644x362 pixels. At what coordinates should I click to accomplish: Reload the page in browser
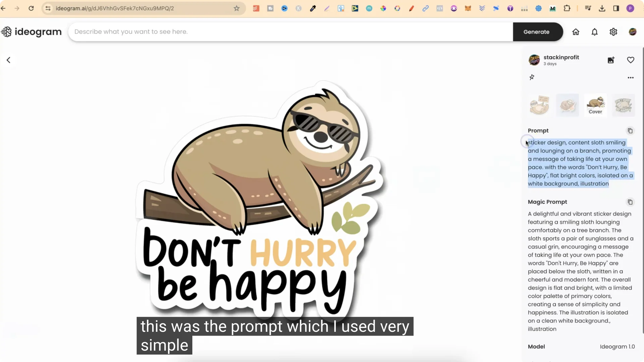31,8
